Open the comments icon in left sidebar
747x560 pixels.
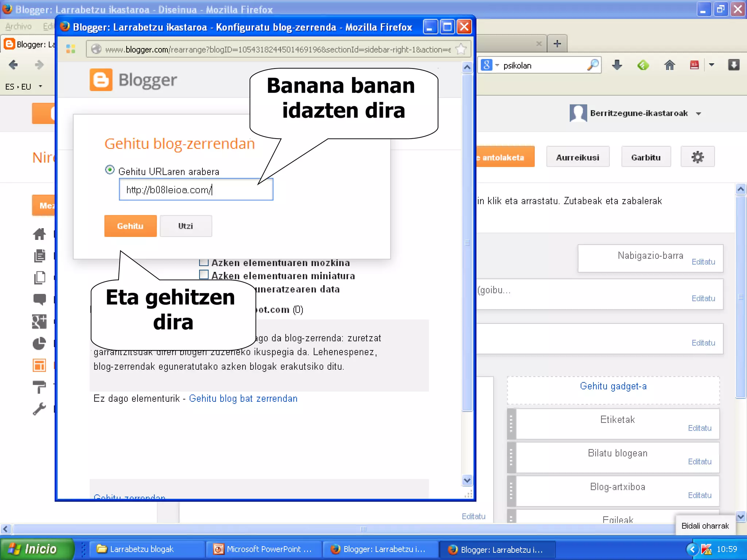pos(39,300)
